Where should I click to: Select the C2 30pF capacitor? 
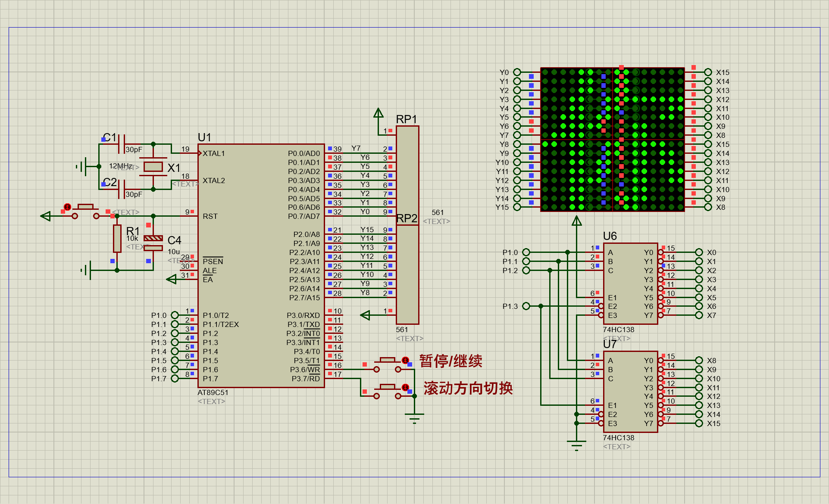click(x=121, y=189)
